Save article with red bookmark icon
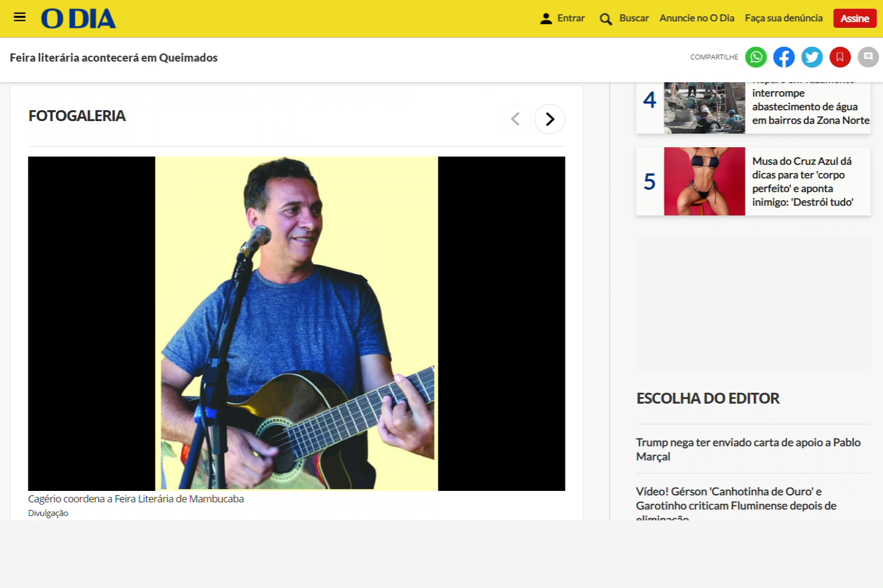Screen dimensions: 883x588 pyautogui.click(x=840, y=57)
